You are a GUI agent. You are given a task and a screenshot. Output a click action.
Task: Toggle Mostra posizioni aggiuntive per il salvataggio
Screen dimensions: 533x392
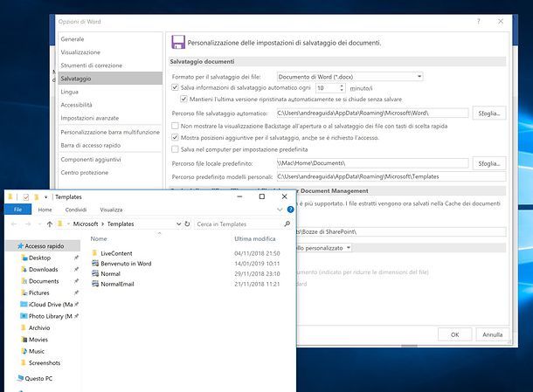(175, 138)
